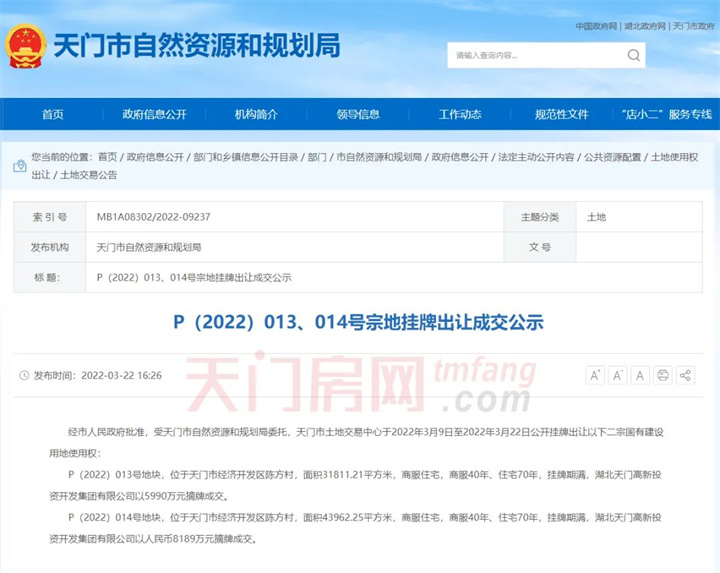Reset font size with plain A icon

tap(640, 375)
